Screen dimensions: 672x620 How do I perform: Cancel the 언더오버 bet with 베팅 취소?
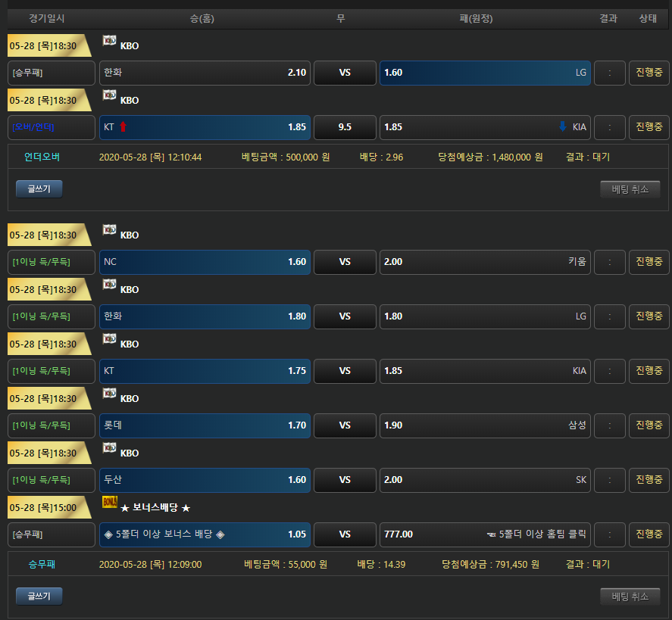[x=630, y=189]
